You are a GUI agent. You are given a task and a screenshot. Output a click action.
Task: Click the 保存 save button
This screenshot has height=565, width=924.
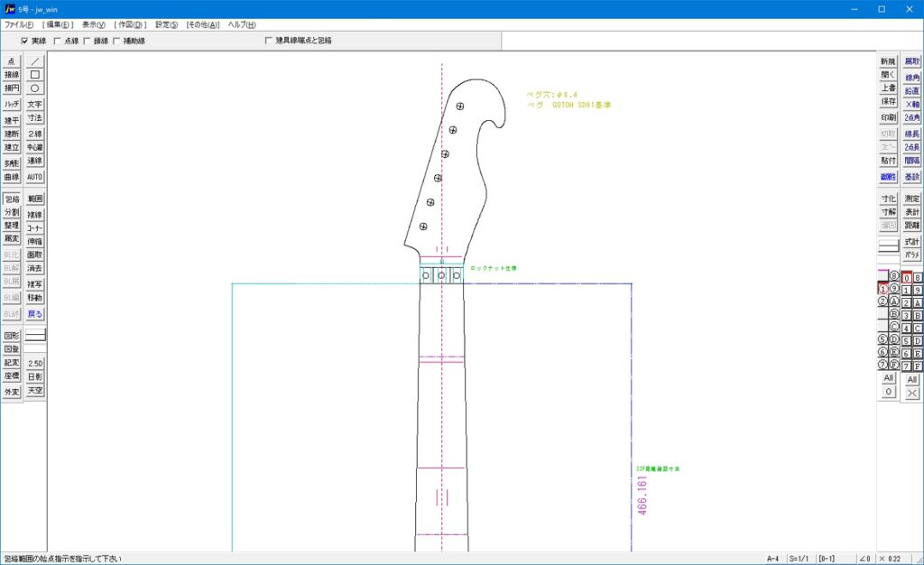click(888, 103)
